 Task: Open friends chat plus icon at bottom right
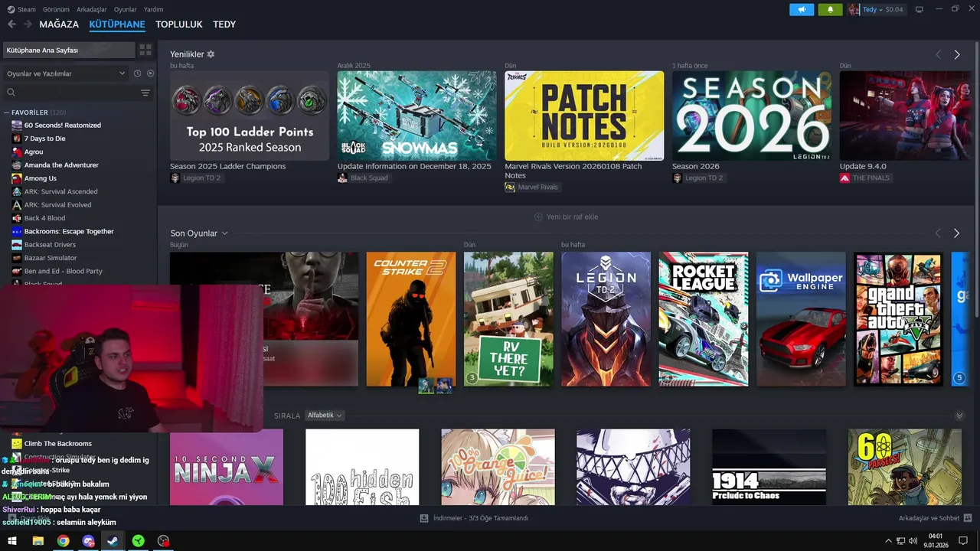(x=968, y=518)
